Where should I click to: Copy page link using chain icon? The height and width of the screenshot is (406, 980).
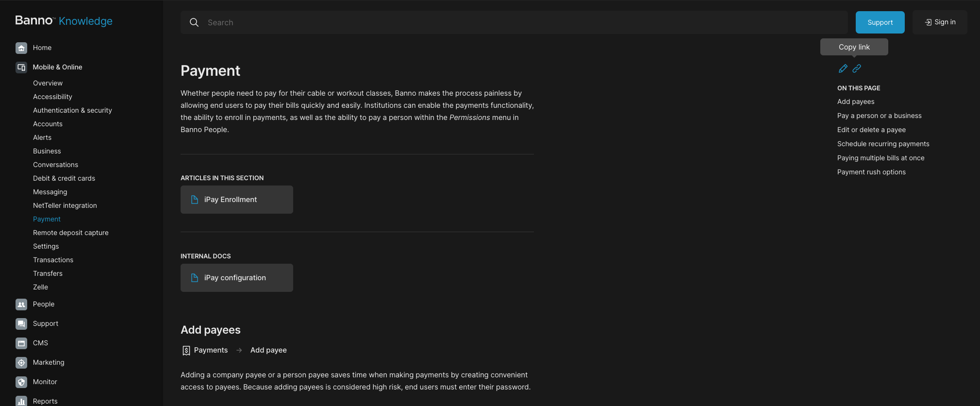pos(857,69)
